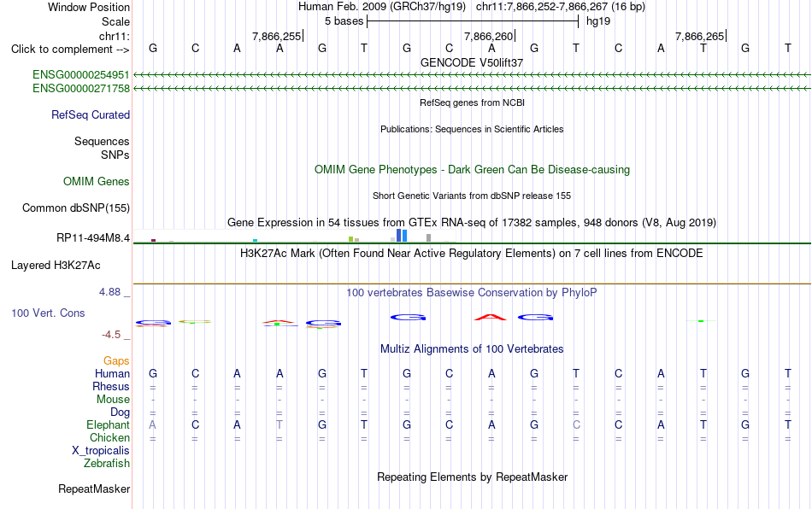
Task: Click the 4.88 PhyloP upper scale value
Action: click(109, 292)
